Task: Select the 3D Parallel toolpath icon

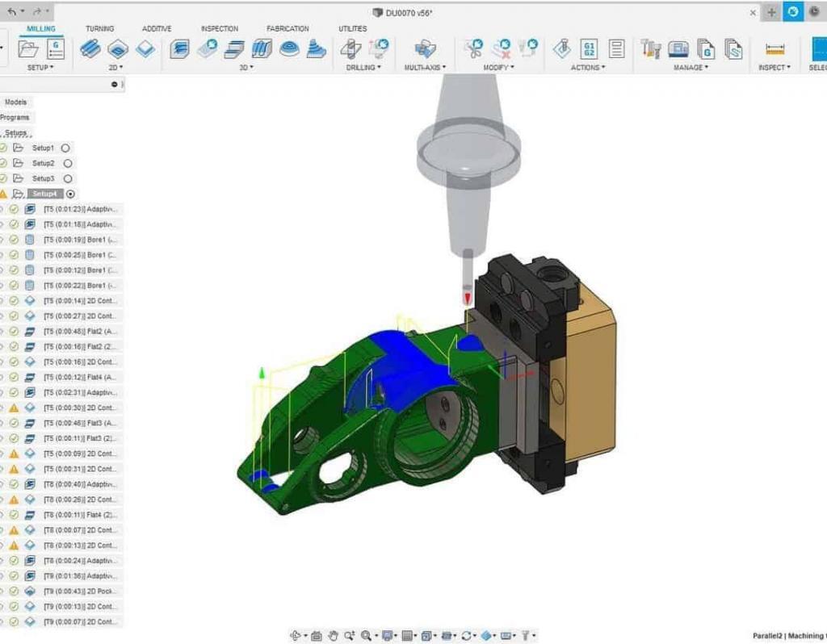Action: [262, 49]
